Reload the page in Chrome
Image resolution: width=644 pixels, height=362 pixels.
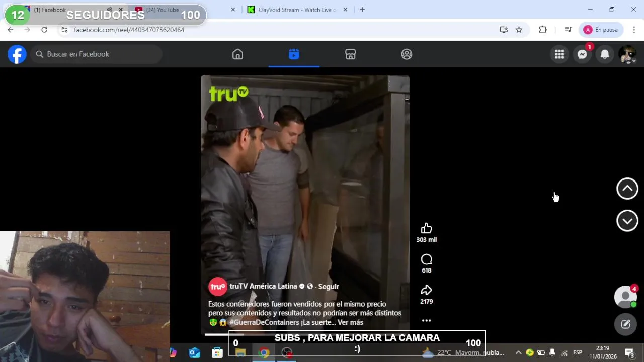(x=44, y=30)
